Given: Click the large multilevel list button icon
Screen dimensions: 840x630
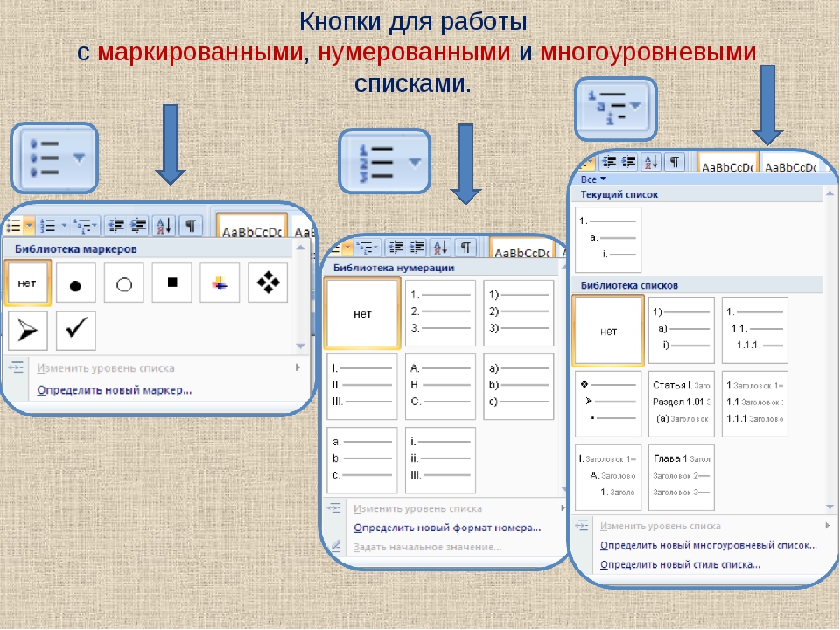Looking at the screenshot, I should [615, 107].
